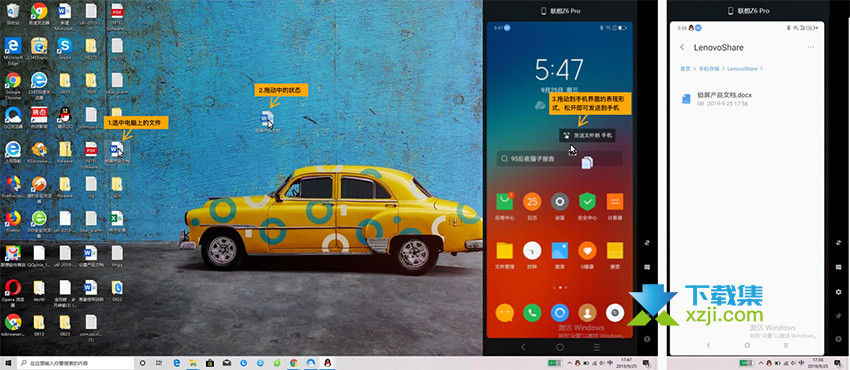Click the Windows taskbar search box
Image resolution: width=850 pixels, height=370 pixels.
tap(75, 363)
